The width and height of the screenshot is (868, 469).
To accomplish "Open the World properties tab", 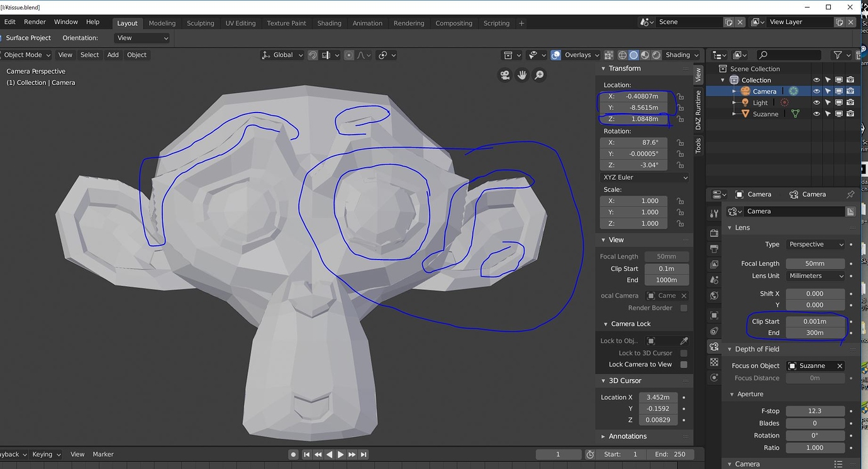I will [714, 296].
